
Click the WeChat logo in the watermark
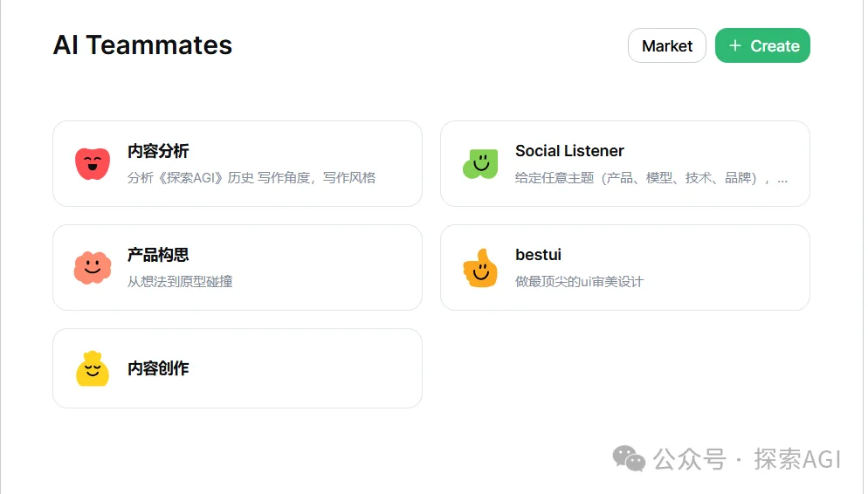pos(629,458)
